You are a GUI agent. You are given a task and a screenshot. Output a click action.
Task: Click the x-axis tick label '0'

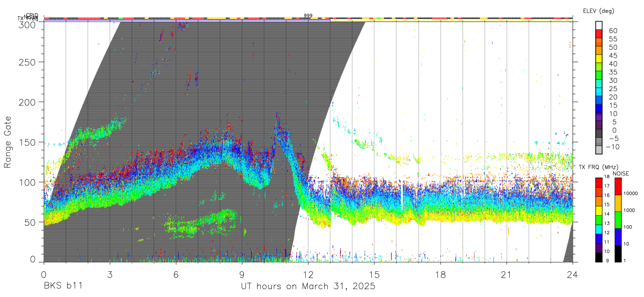tap(44, 274)
